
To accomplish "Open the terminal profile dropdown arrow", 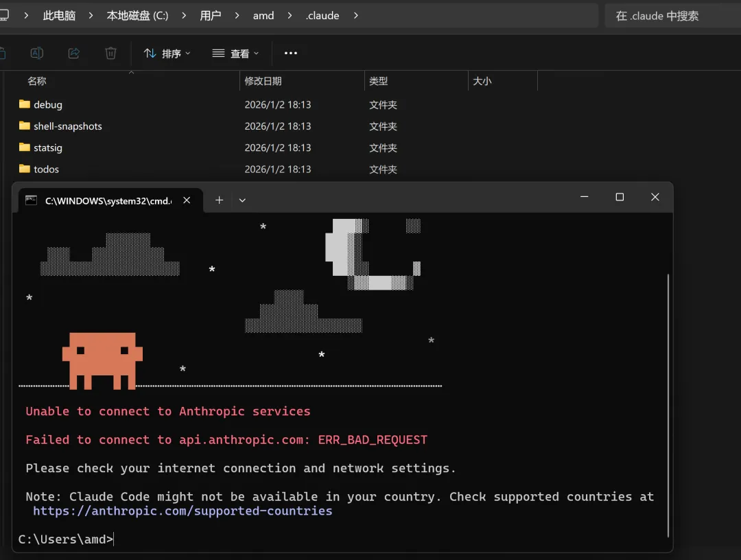I will click(242, 200).
